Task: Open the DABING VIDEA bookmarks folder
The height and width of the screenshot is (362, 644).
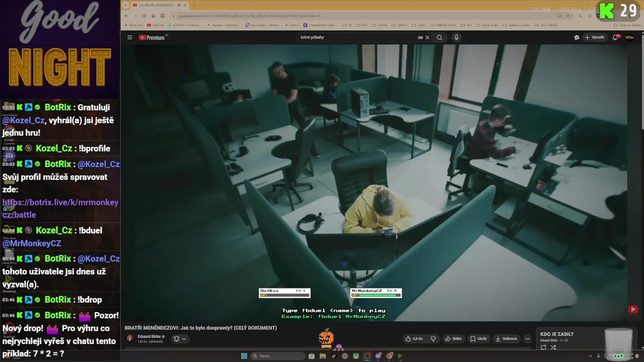Action: [443, 25]
